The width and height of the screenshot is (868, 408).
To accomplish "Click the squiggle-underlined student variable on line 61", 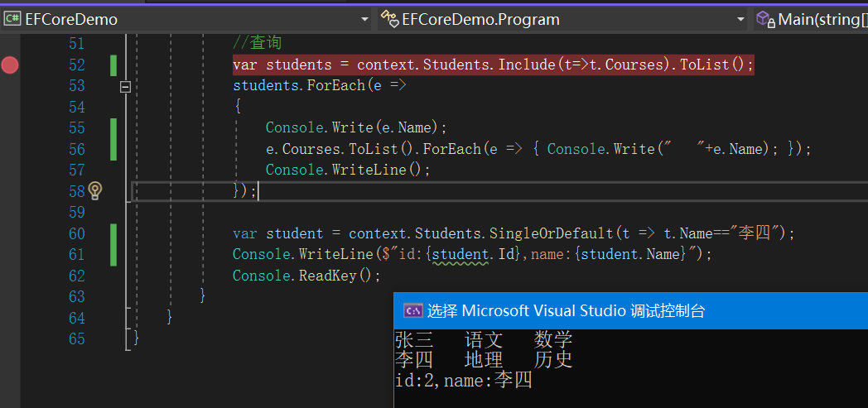I will 461,254.
